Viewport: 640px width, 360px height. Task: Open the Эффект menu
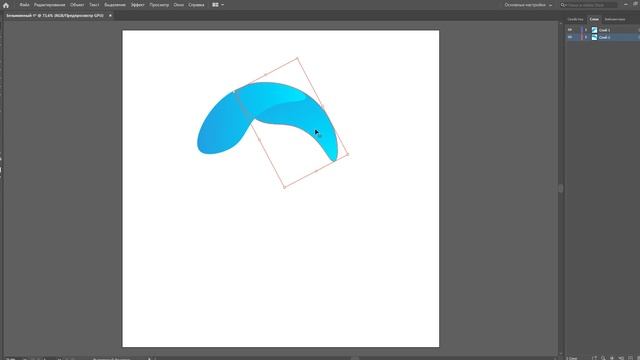(138, 5)
